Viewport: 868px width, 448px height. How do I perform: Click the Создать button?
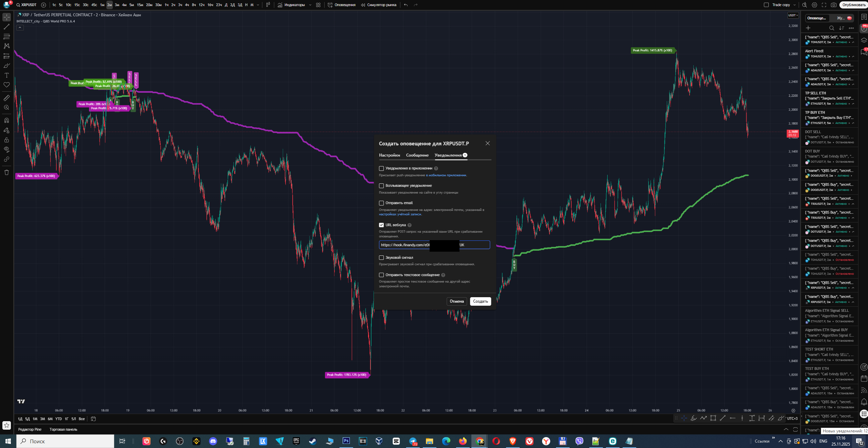[480, 301]
